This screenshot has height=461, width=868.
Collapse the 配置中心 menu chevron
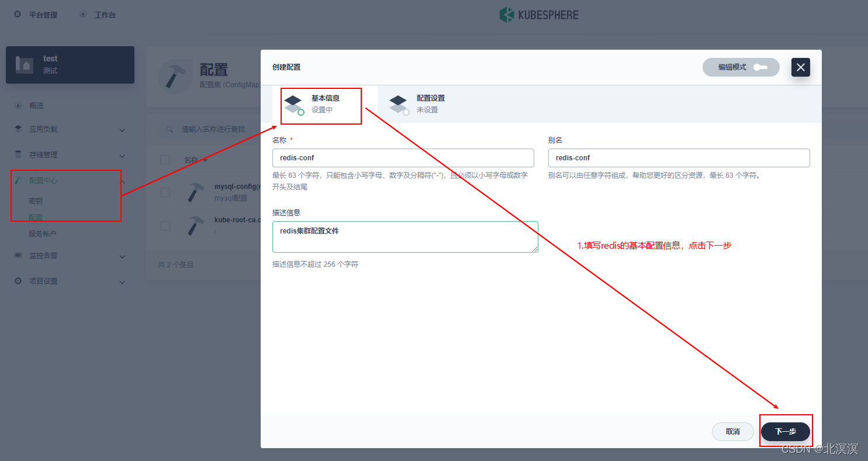pyautogui.click(x=122, y=181)
